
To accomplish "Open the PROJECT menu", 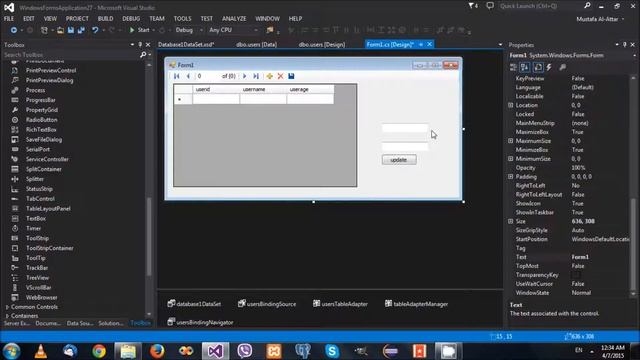I will tap(77, 18).
